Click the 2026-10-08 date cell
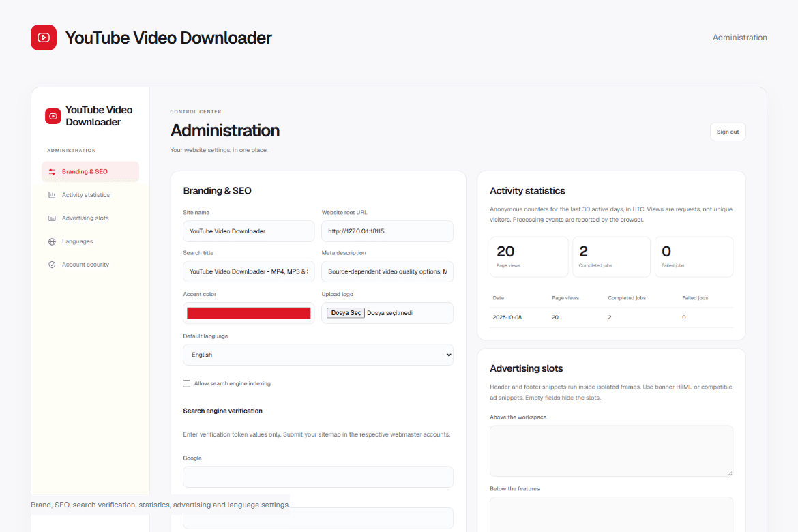798x532 pixels. coord(507,317)
